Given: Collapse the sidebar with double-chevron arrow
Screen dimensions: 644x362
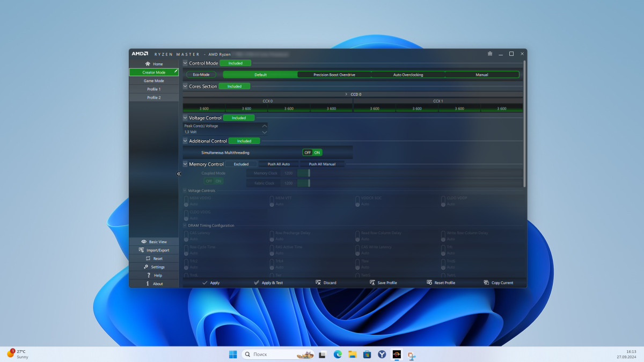Looking at the screenshot, I should tap(179, 173).
